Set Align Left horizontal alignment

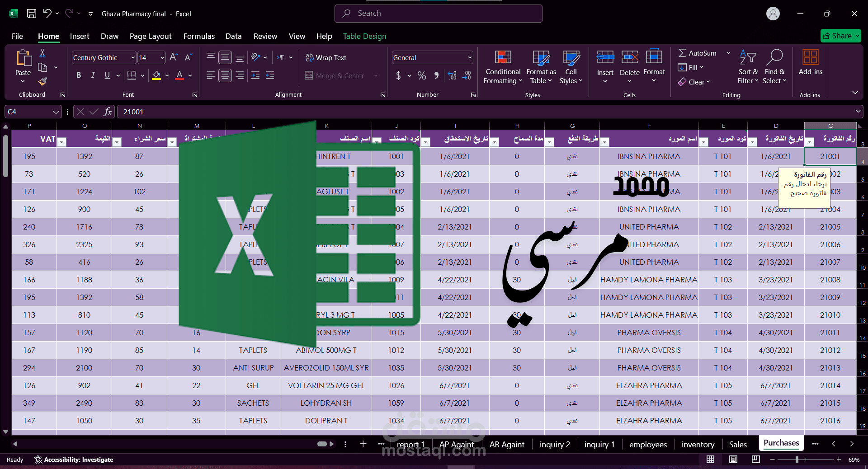click(211, 75)
